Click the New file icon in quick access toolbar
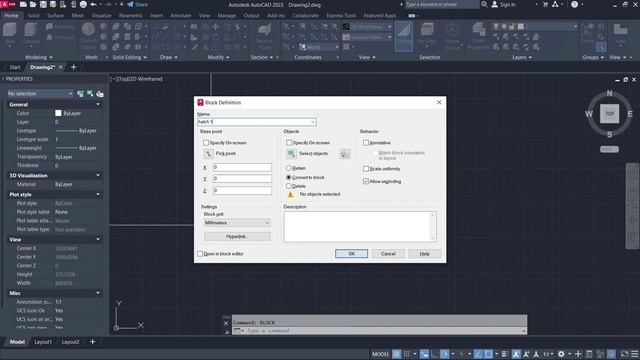The height and width of the screenshot is (360, 640). coord(23,4)
